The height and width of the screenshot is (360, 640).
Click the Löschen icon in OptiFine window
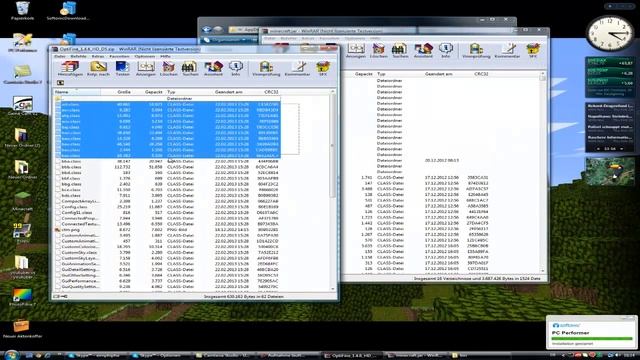168,68
